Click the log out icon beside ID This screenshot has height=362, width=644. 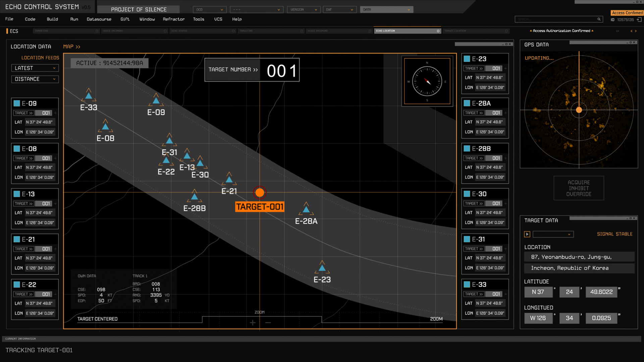(639, 20)
